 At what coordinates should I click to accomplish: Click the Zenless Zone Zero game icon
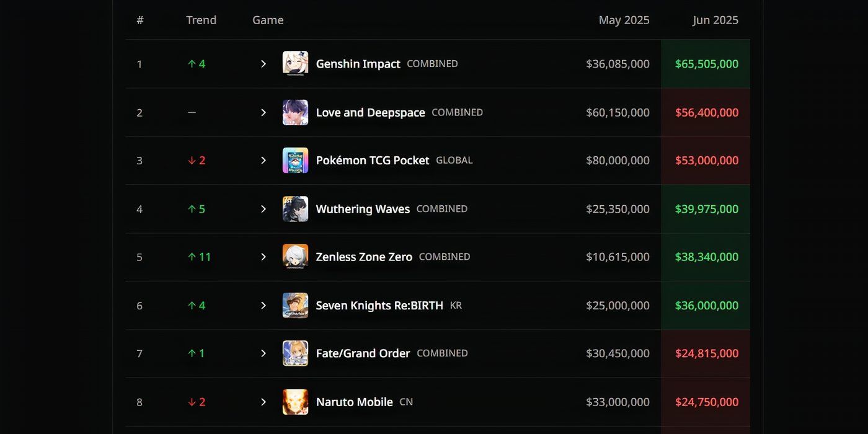(295, 257)
